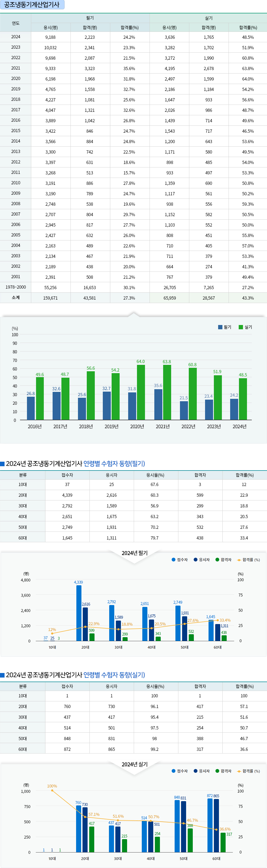Select the 1978~2000 row label
The height and width of the screenshot is (868, 267).
click(x=15, y=287)
